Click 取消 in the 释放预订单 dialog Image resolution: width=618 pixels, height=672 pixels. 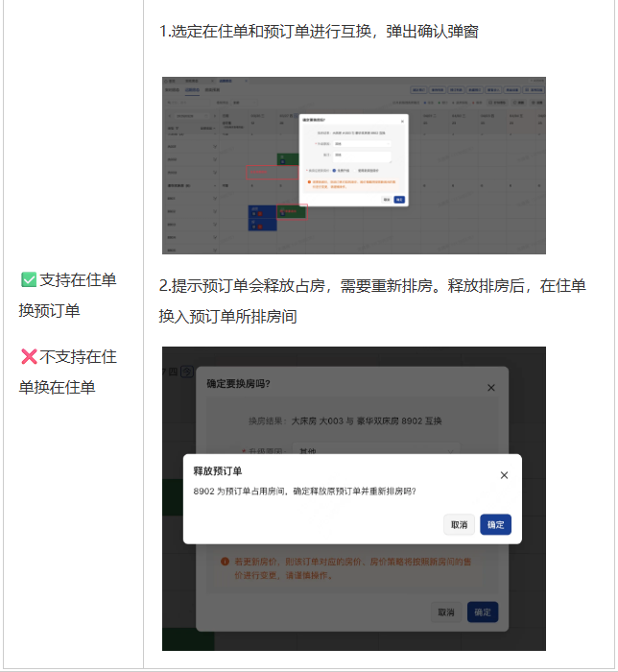coord(459,524)
